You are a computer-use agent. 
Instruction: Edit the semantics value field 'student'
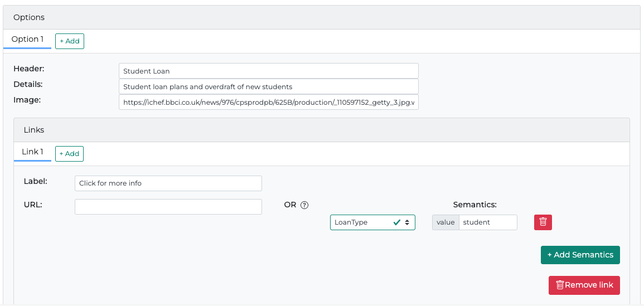pos(488,222)
